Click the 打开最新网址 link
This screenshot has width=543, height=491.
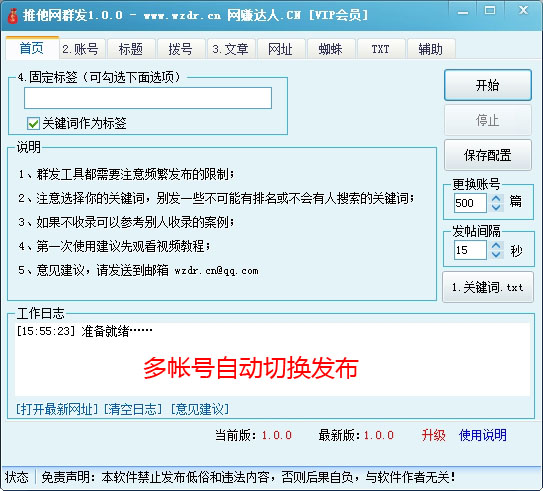click(x=57, y=409)
